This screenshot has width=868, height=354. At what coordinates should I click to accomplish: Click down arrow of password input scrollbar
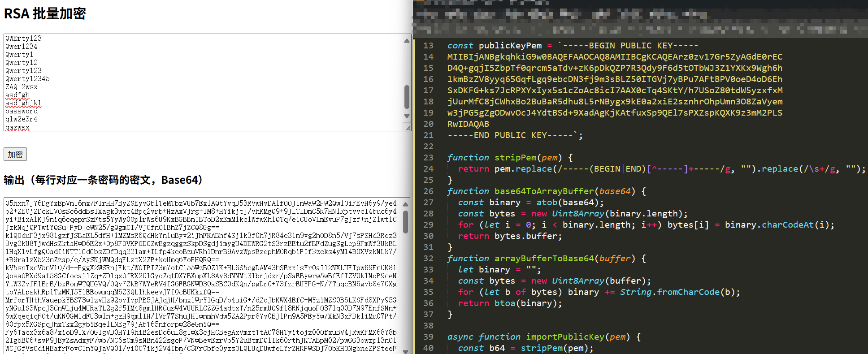407,116
